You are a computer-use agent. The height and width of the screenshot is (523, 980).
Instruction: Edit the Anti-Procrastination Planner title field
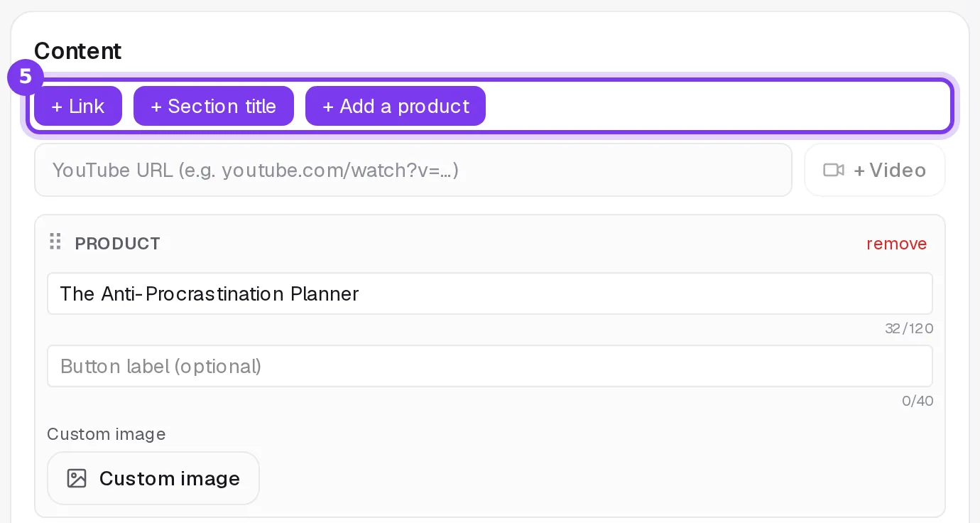click(x=490, y=293)
